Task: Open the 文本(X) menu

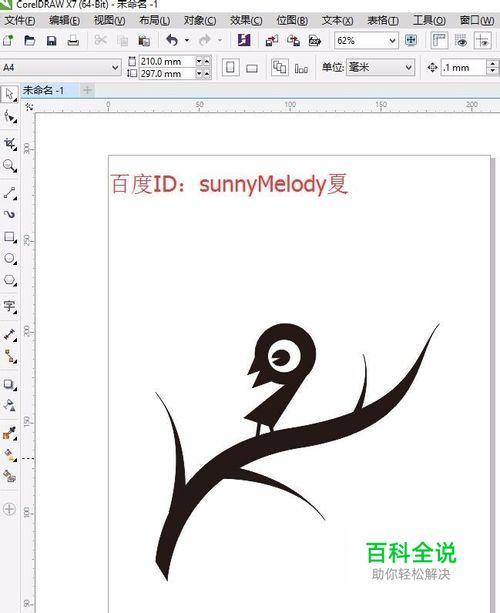Action: click(337, 20)
